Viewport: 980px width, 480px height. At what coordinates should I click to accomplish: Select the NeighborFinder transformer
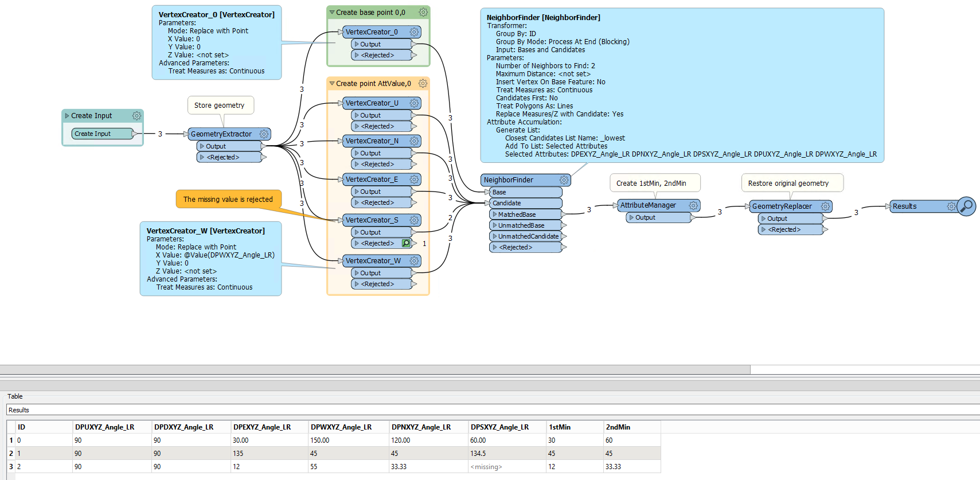click(x=525, y=180)
